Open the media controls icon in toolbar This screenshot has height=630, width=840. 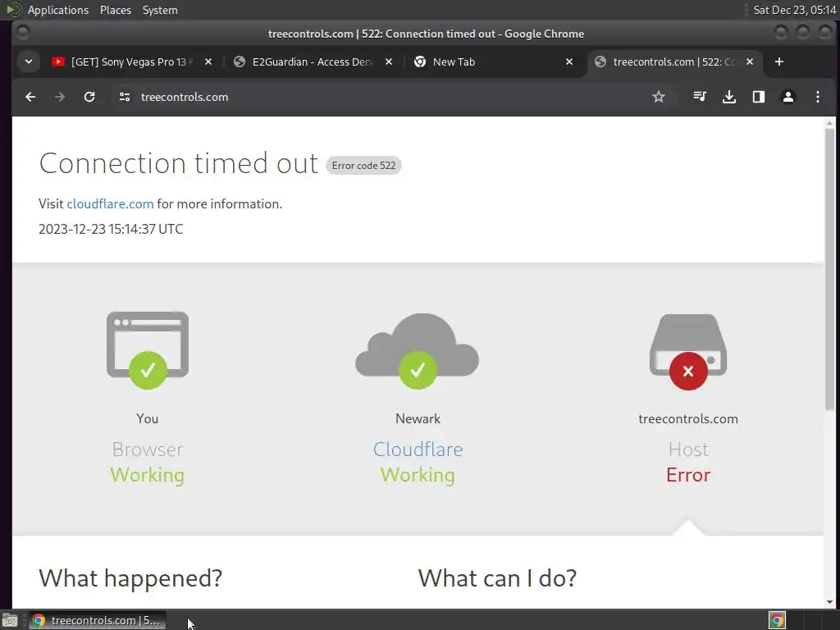pyautogui.click(x=700, y=97)
